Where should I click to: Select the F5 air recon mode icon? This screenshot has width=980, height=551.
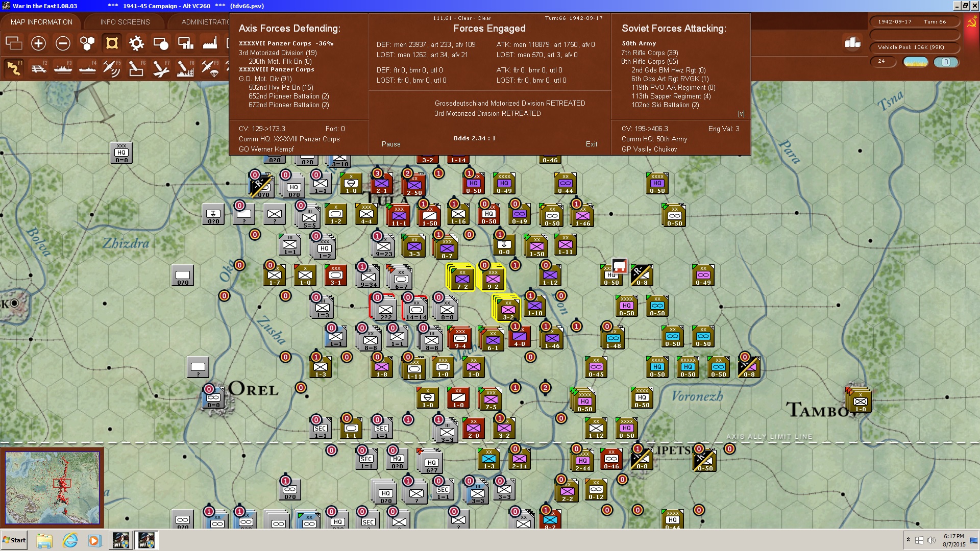tap(112, 68)
